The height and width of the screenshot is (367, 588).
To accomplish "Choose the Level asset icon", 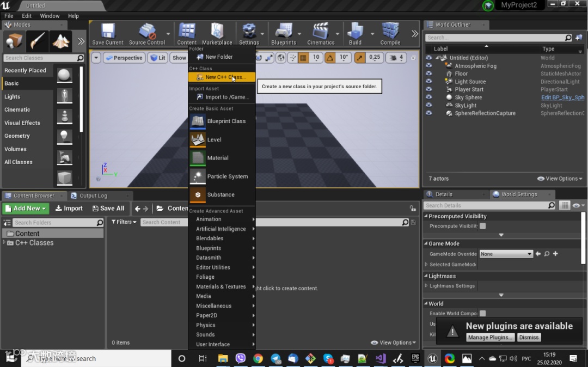I will (x=198, y=140).
